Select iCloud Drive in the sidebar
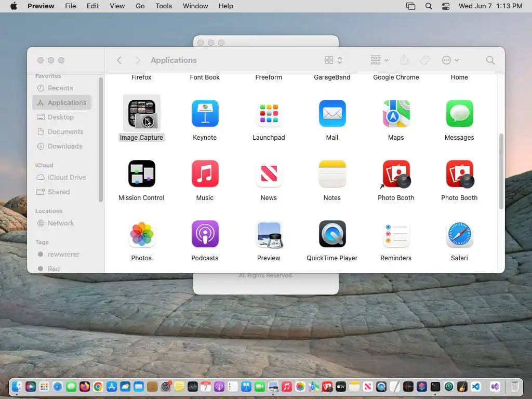This screenshot has height=399, width=532. coord(62,177)
